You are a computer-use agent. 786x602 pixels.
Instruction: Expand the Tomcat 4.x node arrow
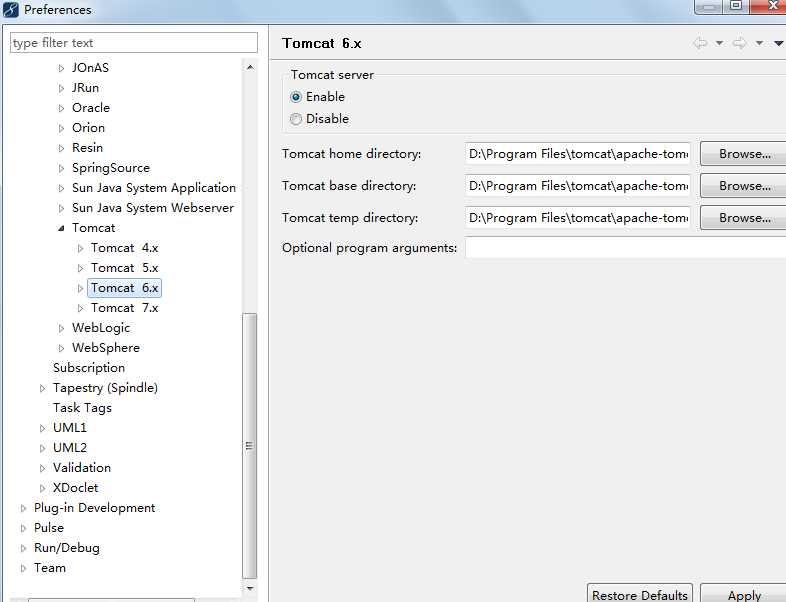(x=80, y=248)
